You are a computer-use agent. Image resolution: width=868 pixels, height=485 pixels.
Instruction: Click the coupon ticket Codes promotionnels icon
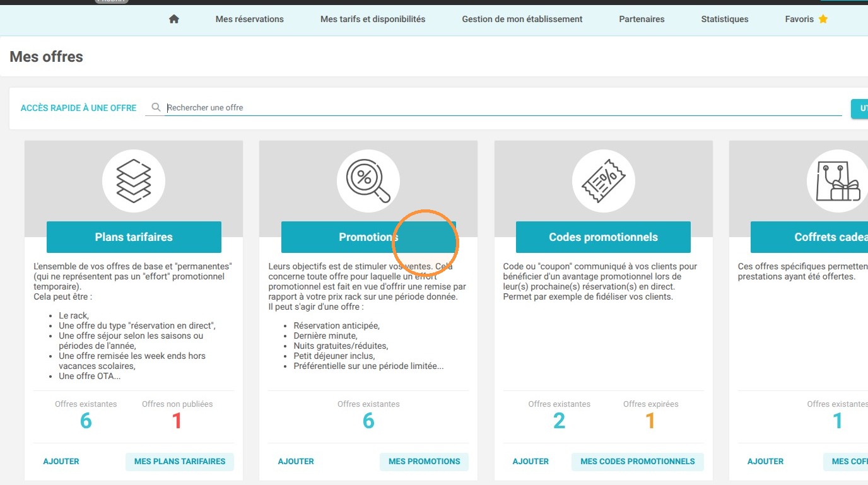point(603,180)
